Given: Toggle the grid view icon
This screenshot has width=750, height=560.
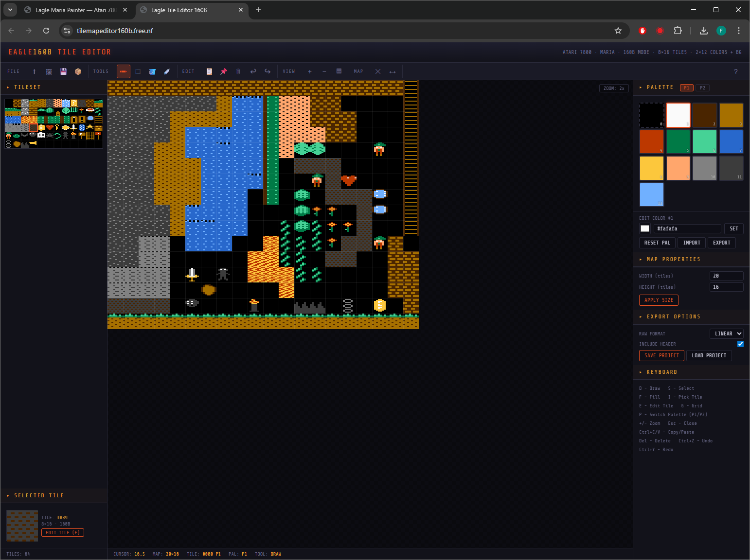Looking at the screenshot, I should tap(339, 71).
